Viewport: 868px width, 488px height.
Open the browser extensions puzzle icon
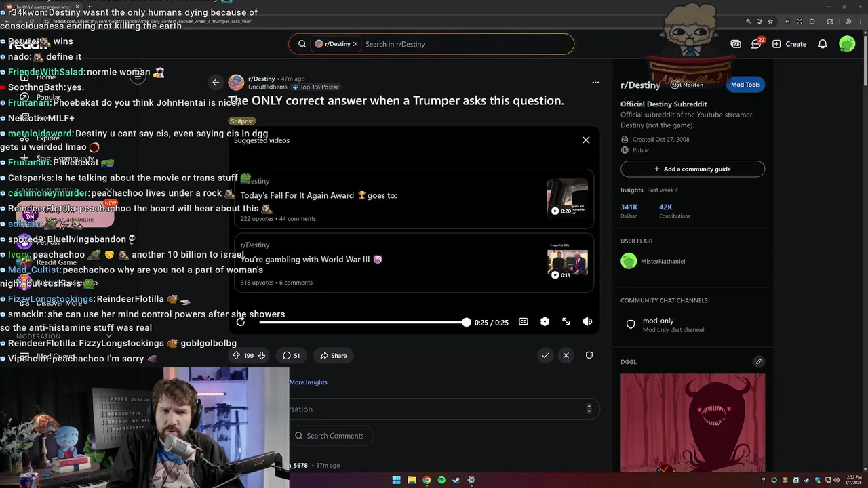pos(812,22)
